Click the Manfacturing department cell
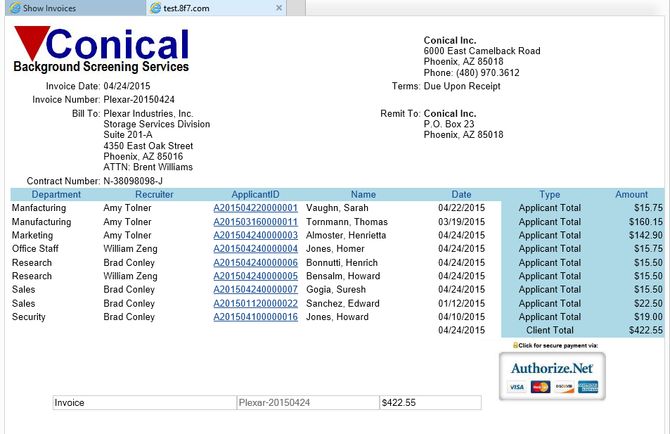Viewport: 670px width, 434px height. click(x=39, y=208)
